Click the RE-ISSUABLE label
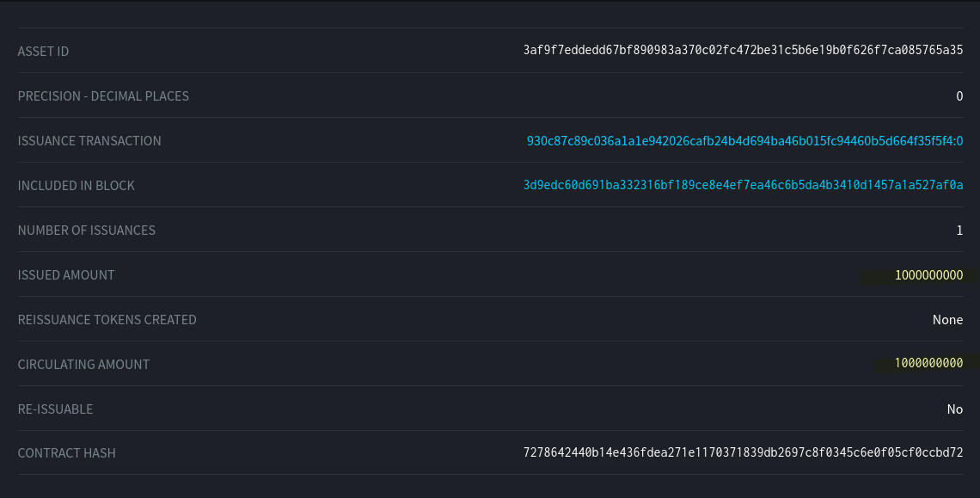The width and height of the screenshot is (980, 498). click(x=55, y=409)
